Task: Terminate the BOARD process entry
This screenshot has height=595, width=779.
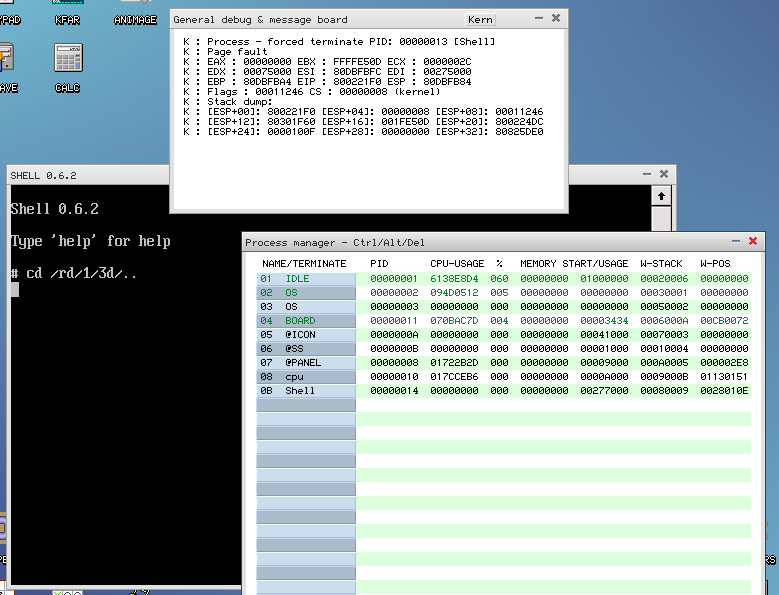Action: pos(305,320)
